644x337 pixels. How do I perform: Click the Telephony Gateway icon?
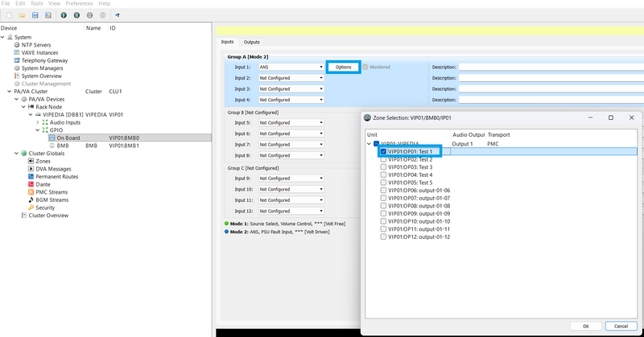pos(17,60)
